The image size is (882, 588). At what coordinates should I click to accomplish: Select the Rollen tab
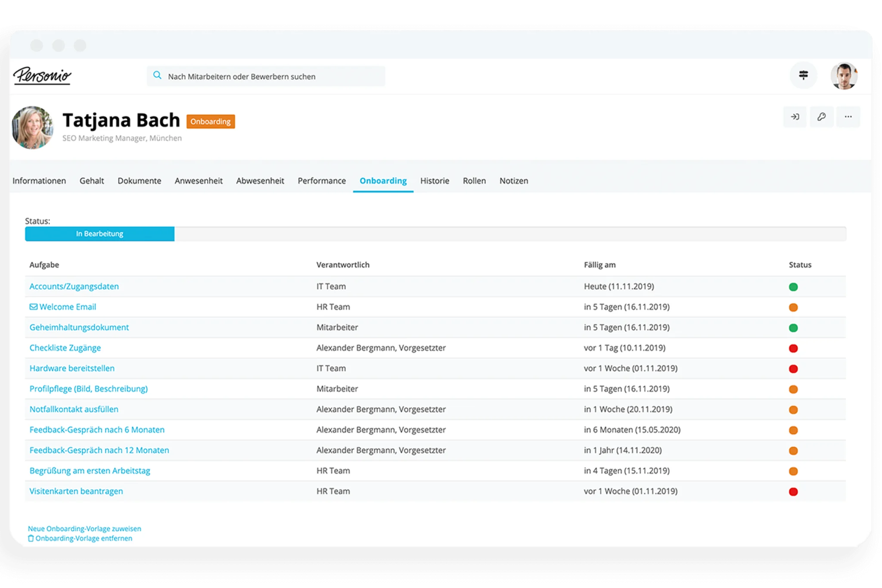[x=473, y=180]
